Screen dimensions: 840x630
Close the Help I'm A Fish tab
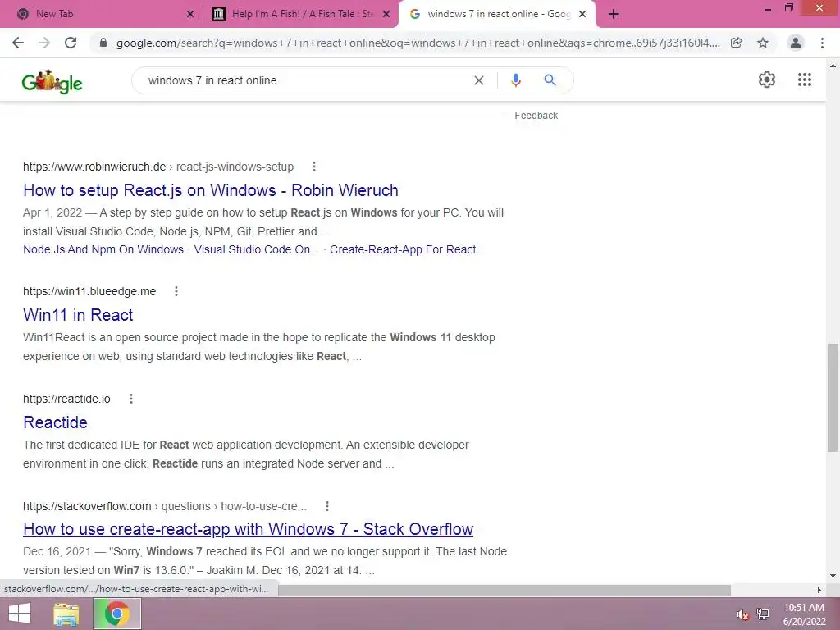point(386,14)
